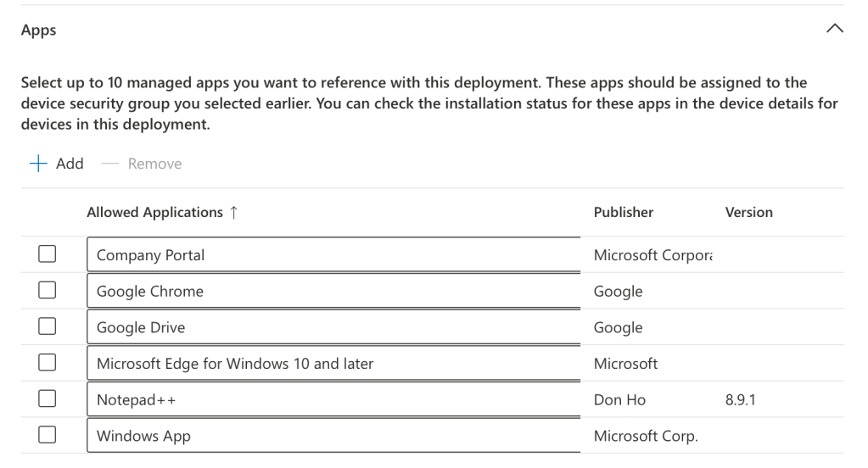Click the sort arrow beside Allowed Applications
868x468 pixels.
point(234,213)
